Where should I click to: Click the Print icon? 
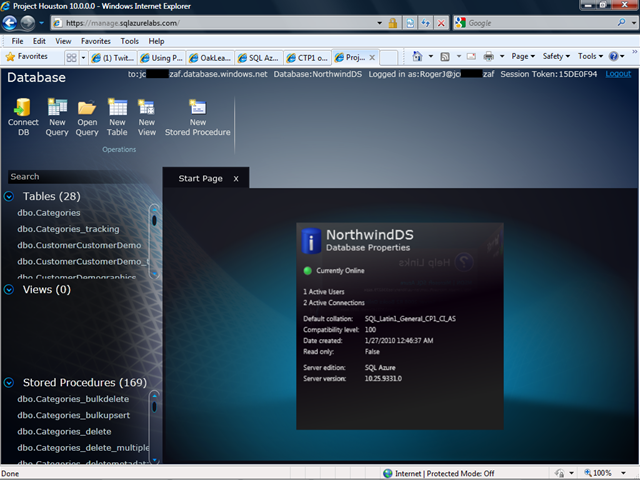(x=489, y=56)
